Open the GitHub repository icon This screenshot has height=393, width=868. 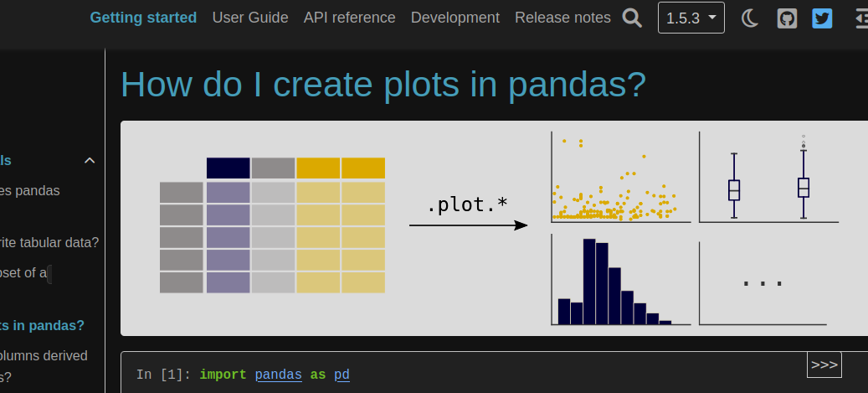click(x=787, y=18)
